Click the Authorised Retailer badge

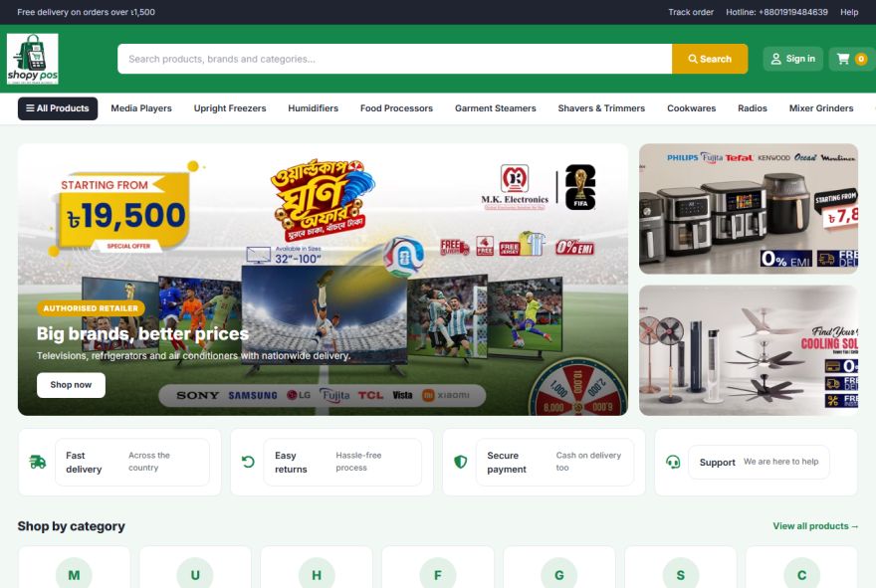coord(91,308)
